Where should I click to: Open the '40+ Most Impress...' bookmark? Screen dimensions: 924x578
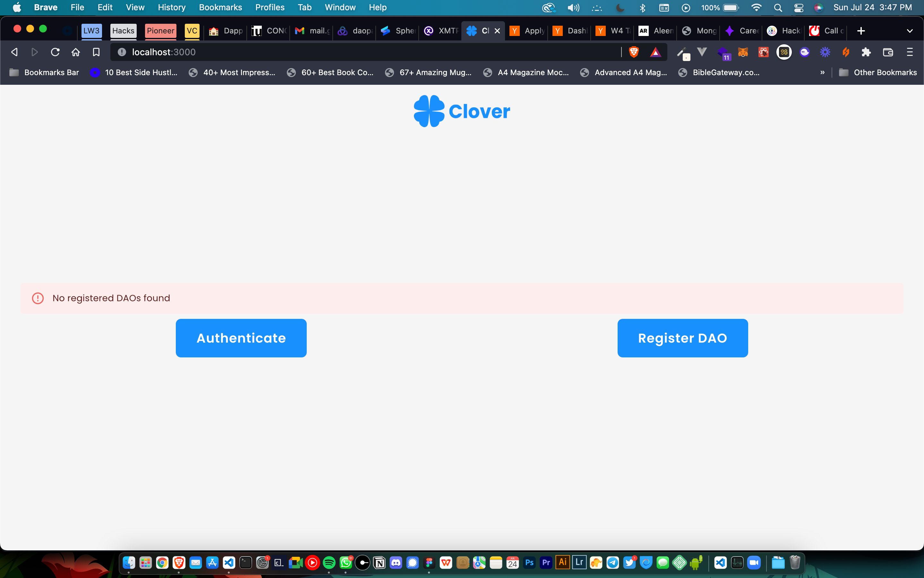point(232,72)
